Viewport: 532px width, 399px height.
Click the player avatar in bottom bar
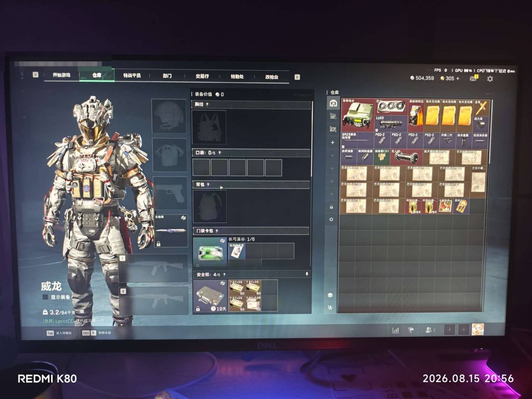pyautogui.click(x=478, y=329)
